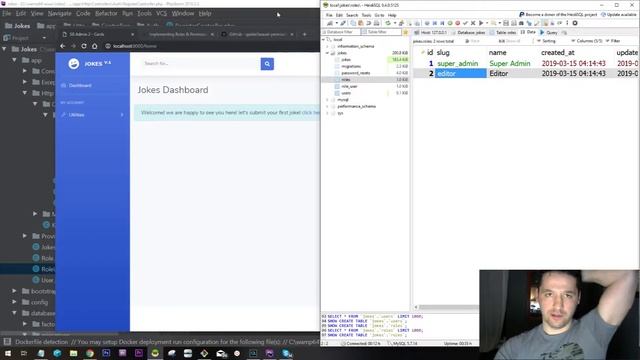Expand the config folder in PhpStorm
This screenshot has height=360, width=640.
(x=14, y=302)
